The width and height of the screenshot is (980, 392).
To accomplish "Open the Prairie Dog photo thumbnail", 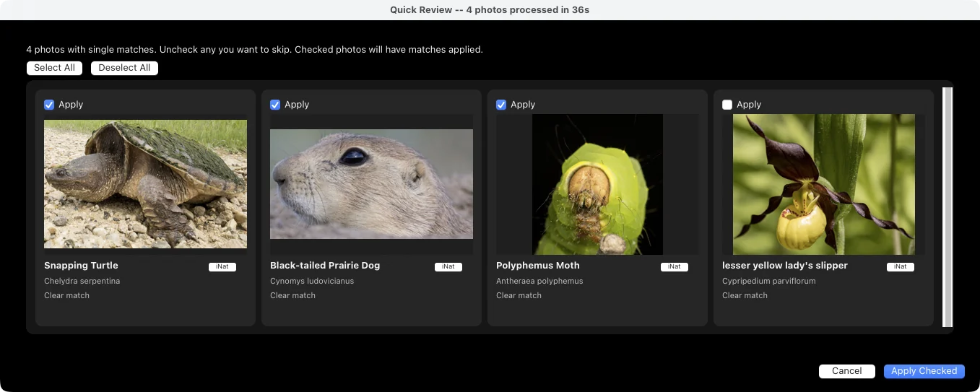I will coord(371,184).
